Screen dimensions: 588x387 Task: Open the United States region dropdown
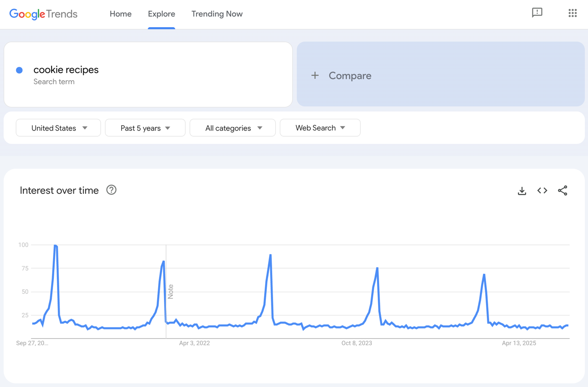(x=58, y=128)
